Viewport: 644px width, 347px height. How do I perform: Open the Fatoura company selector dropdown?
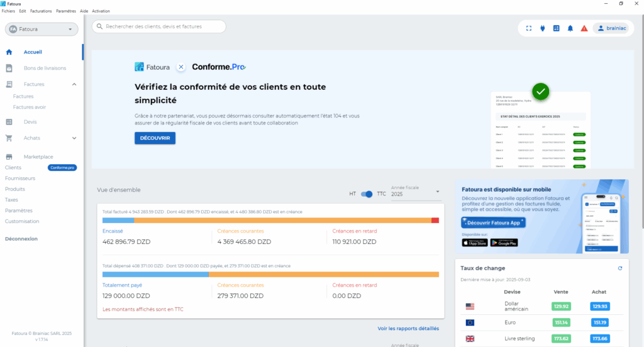(42, 29)
